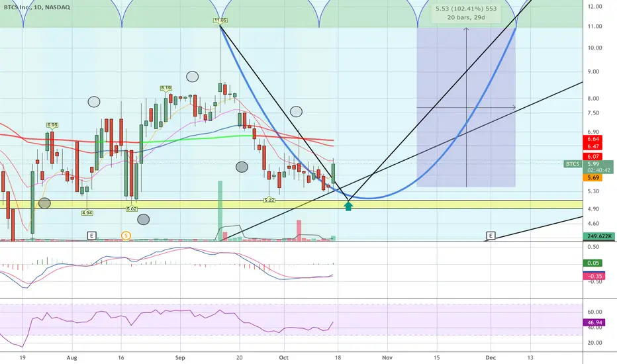Click the 4.60 price scale label
617x364 pixels.
(593, 223)
